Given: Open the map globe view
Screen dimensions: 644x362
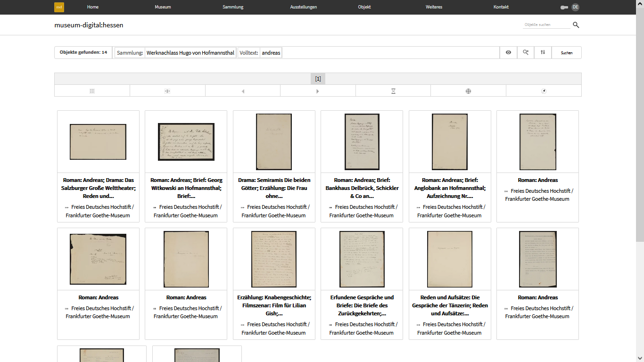Looking at the screenshot, I should click(x=468, y=91).
